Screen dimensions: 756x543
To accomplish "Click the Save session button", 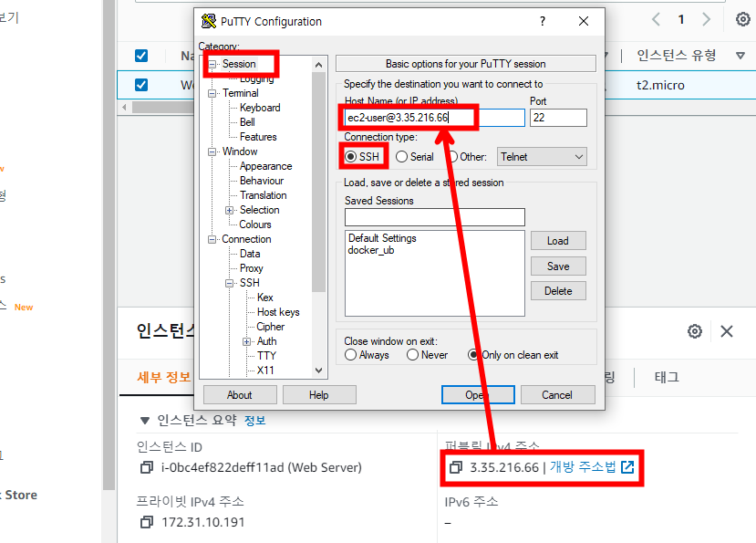I will click(558, 266).
